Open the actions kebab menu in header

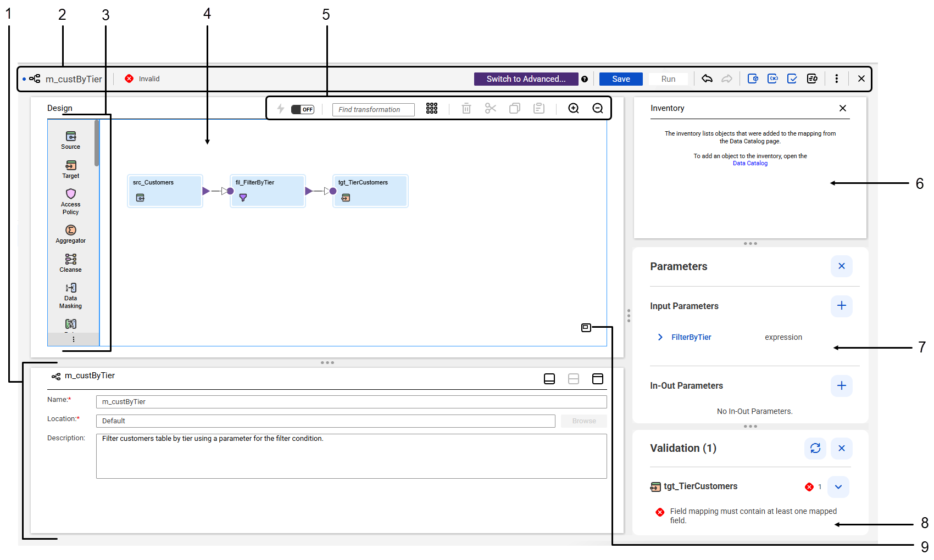click(x=836, y=79)
